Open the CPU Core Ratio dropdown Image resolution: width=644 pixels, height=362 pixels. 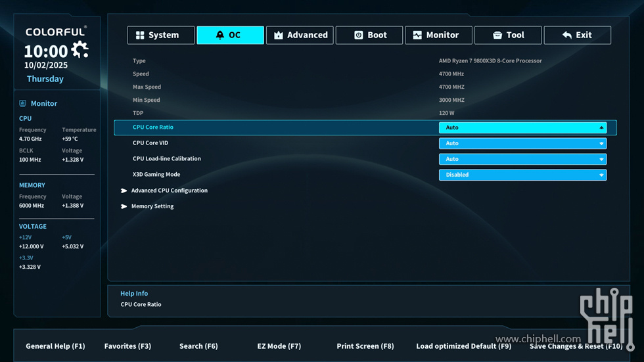(x=522, y=127)
